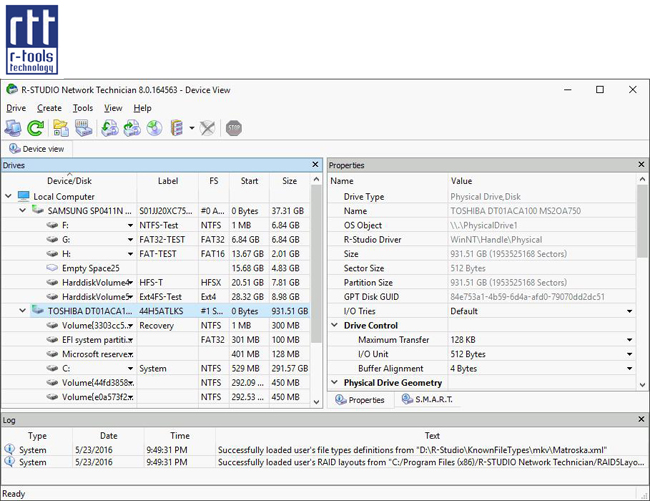
Task: Sort by the Label column header
Action: coord(167,181)
